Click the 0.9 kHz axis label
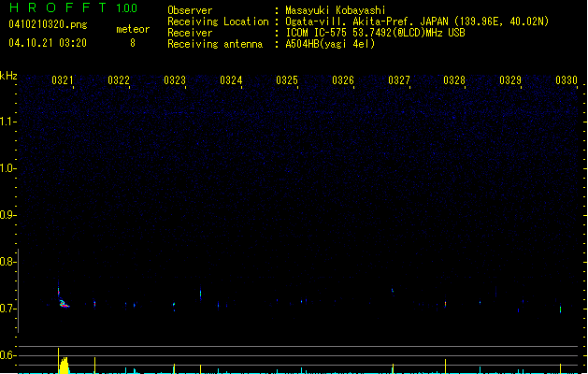The height and width of the screenshot is (374, 588). [x=8, y=215]
